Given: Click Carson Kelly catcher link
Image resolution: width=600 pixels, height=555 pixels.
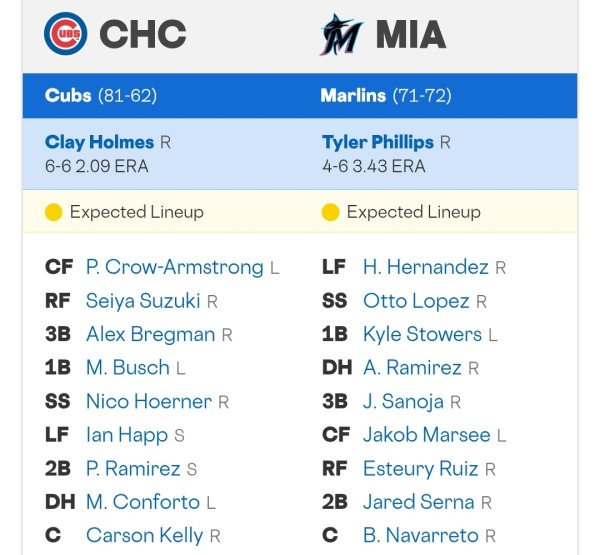Looking at the screenshot, I should [145, 535].
